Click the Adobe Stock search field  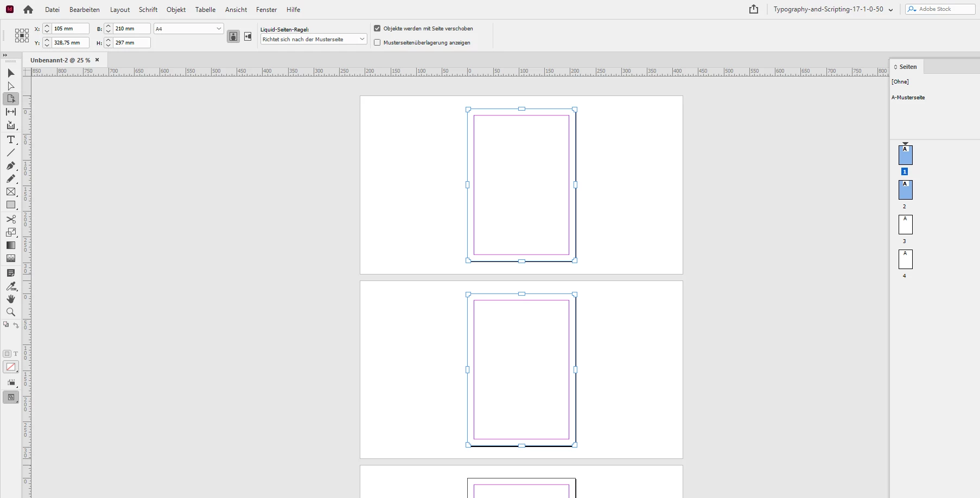click(x=940, y=9)
